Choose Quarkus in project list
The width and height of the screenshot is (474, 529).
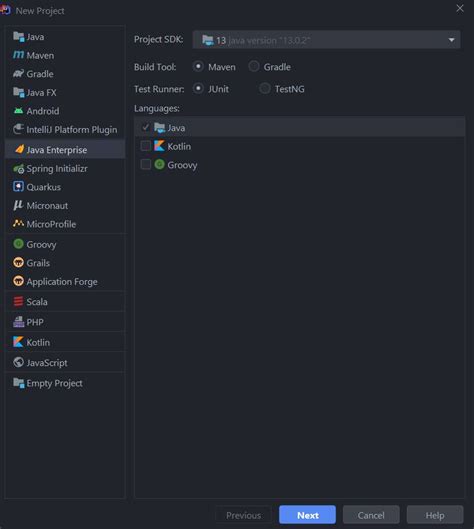(65, 187)
